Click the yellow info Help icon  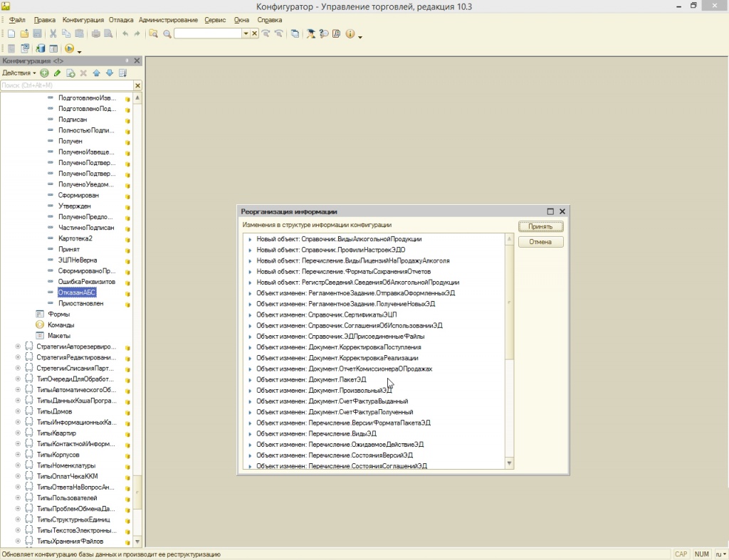click(x=350, y=33)
